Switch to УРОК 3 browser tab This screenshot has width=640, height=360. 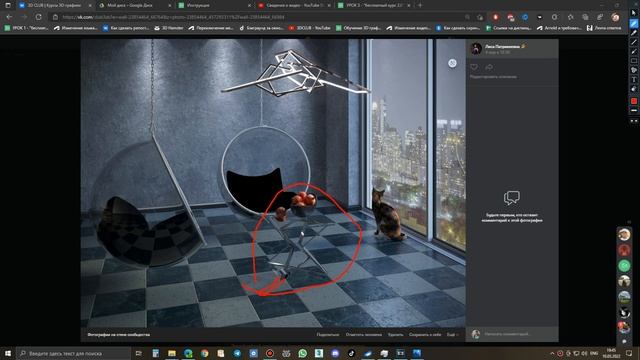tap(373, 5)
